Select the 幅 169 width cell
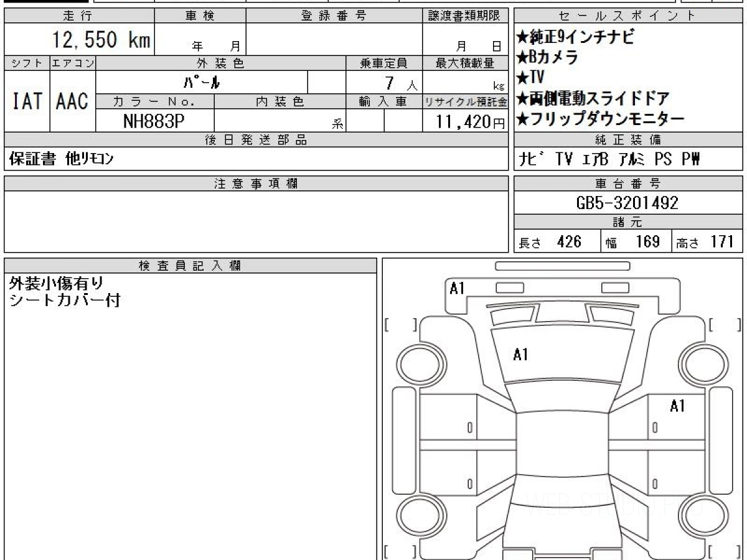The image size is (747, 560). click(x=635, y=242)
